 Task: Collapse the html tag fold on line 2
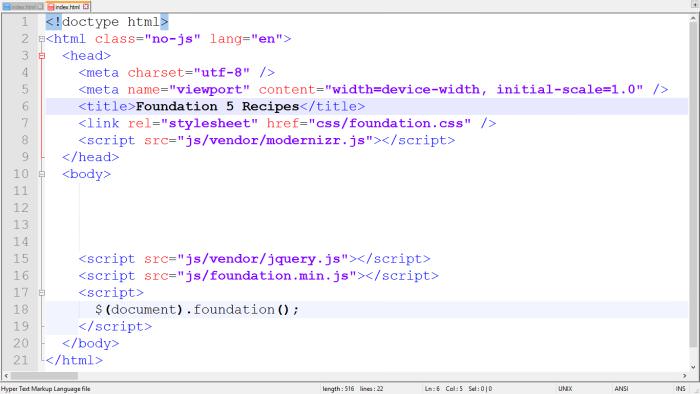point(42,39)
